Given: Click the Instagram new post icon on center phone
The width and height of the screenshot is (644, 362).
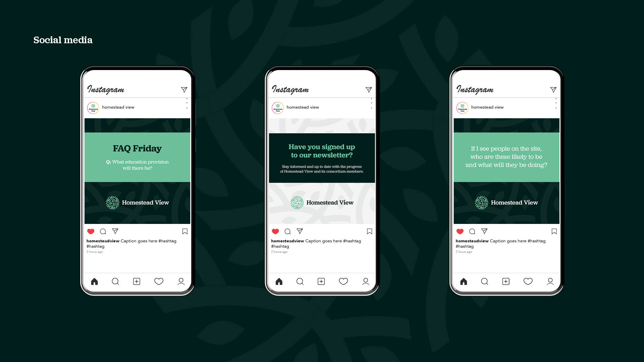Looking at the screenshot, I should coord(322,281).
